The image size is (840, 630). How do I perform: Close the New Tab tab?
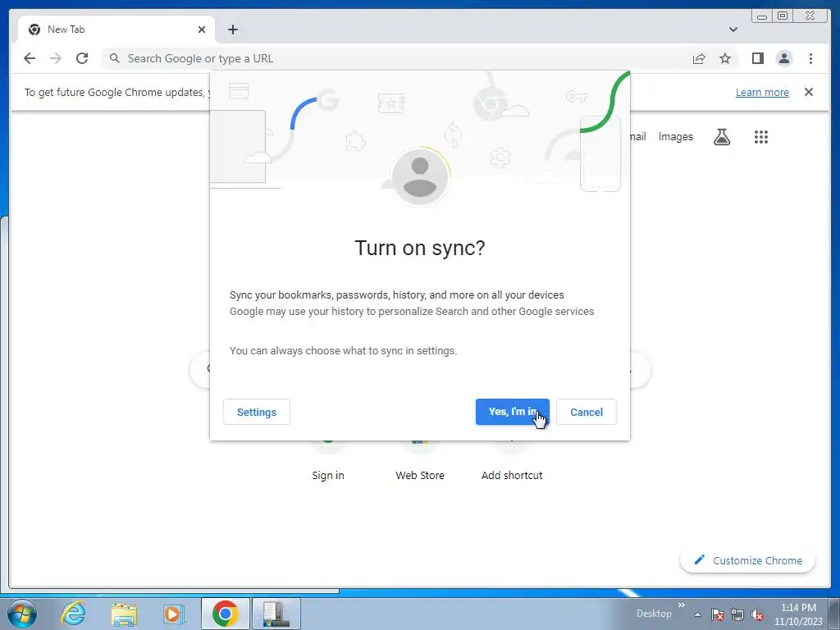click(x=202, y=30)
